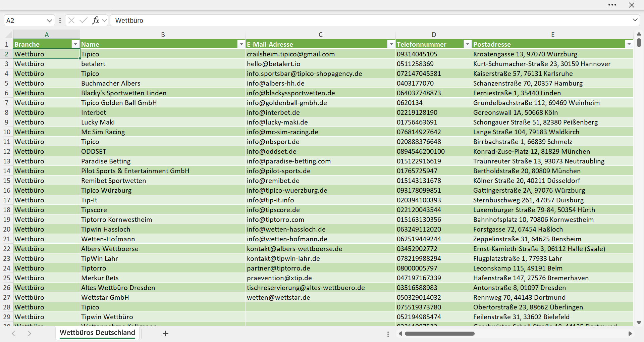This screenshot has width=644, height=342.
Task: Open the Branche column filter dropdown
Action: pos(75,44)
